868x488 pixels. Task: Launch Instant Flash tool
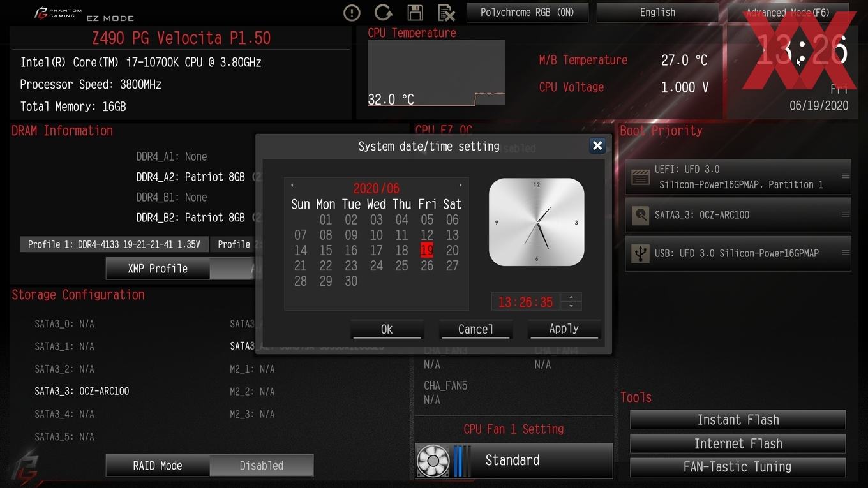pos(738,420)
